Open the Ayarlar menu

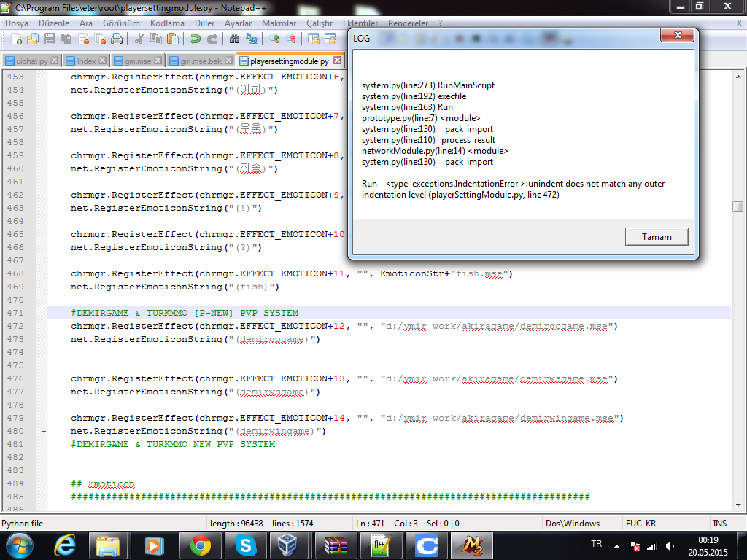pos(239,23)
